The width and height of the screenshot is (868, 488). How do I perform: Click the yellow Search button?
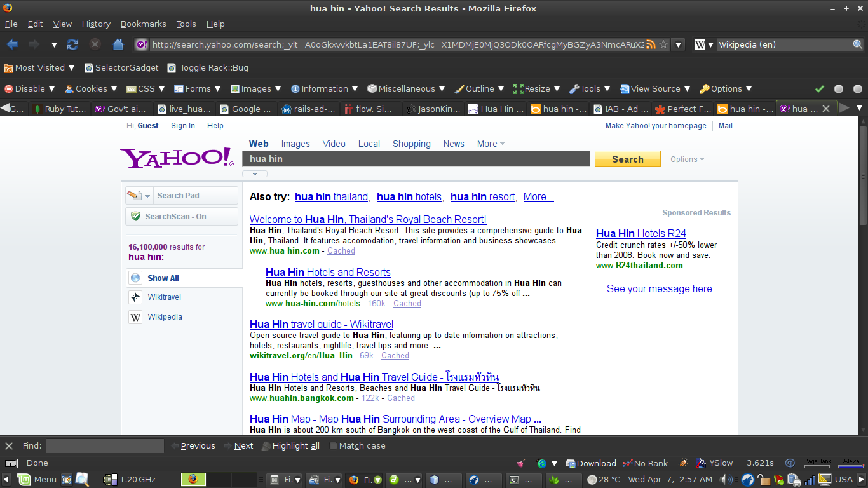pos(627,159)
